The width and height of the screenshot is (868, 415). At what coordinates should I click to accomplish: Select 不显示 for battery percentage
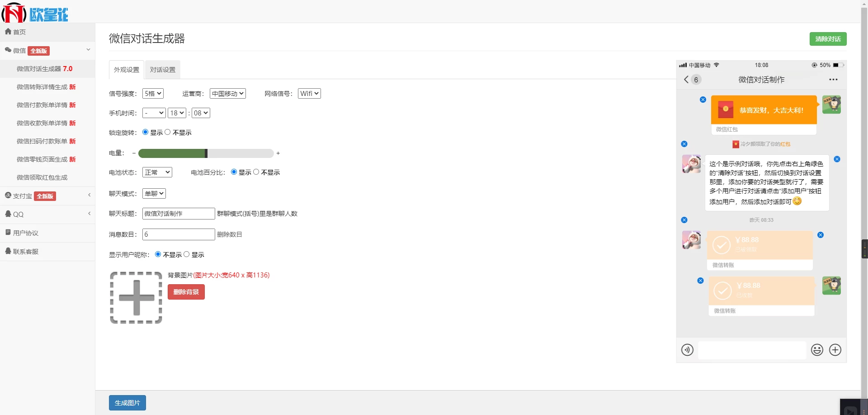pyautogui.click(x=256, y=172)
